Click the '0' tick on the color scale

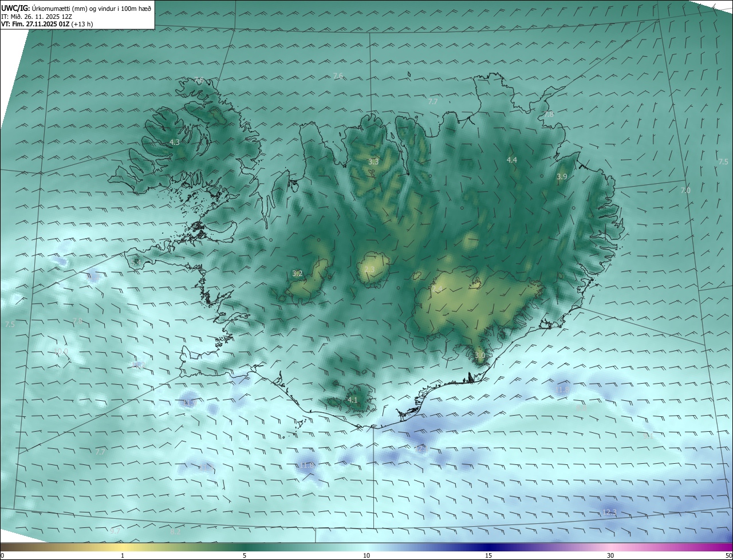[2, 555]
